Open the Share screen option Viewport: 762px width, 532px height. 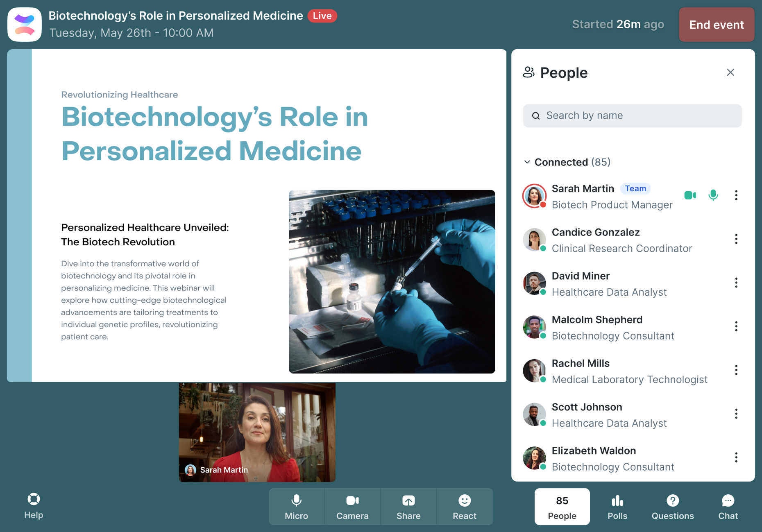tap(408, 507)
